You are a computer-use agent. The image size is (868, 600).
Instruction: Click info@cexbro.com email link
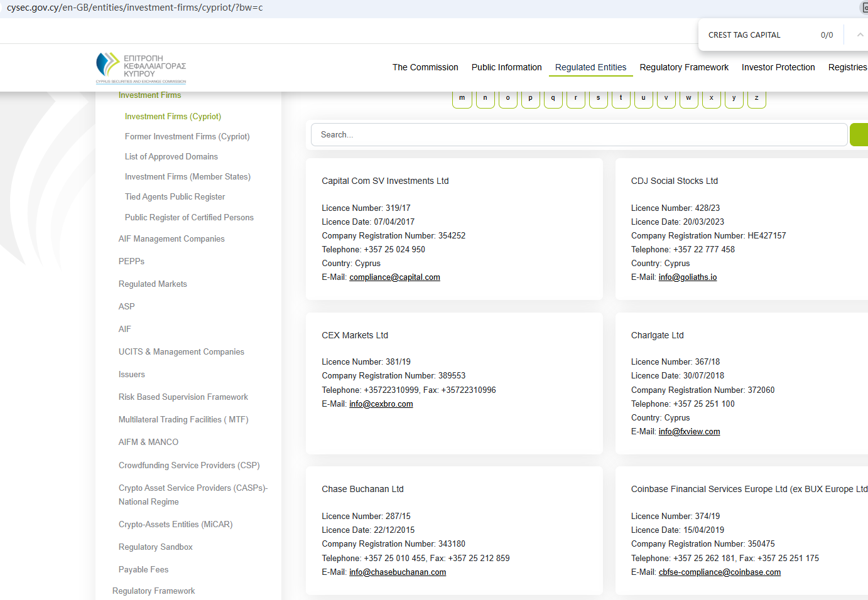tap(381, 404)
